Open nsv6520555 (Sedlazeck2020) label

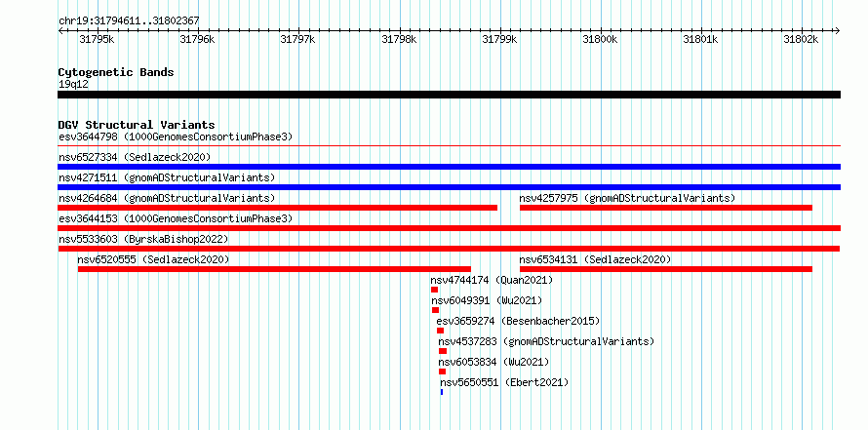pyautogui.click(x=153, y=259)
